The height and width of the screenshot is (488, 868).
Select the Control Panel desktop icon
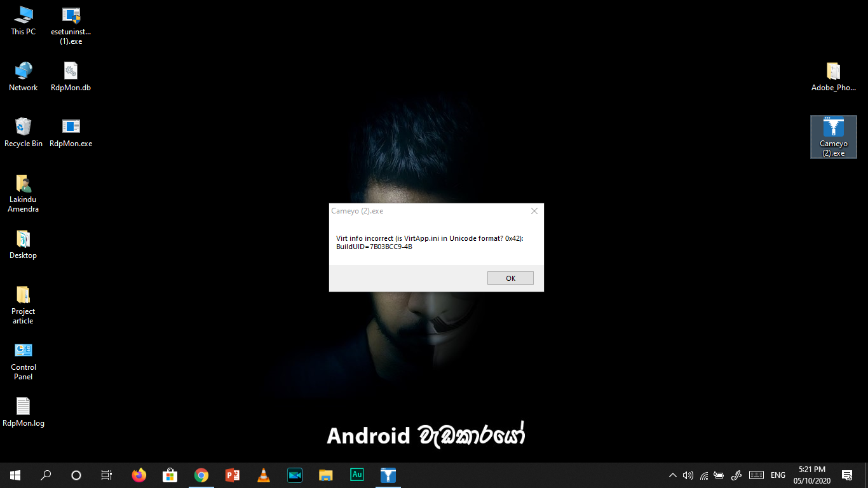[24, 362]
